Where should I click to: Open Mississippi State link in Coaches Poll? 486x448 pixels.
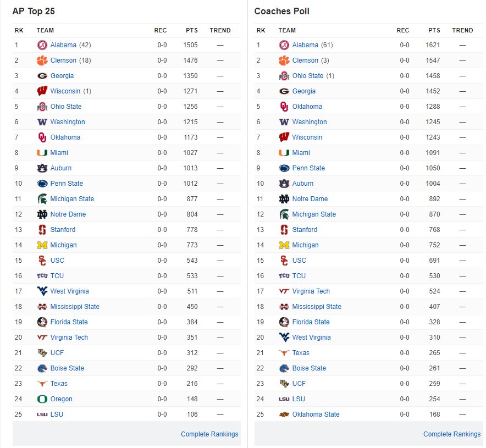(x=317, y=307)
